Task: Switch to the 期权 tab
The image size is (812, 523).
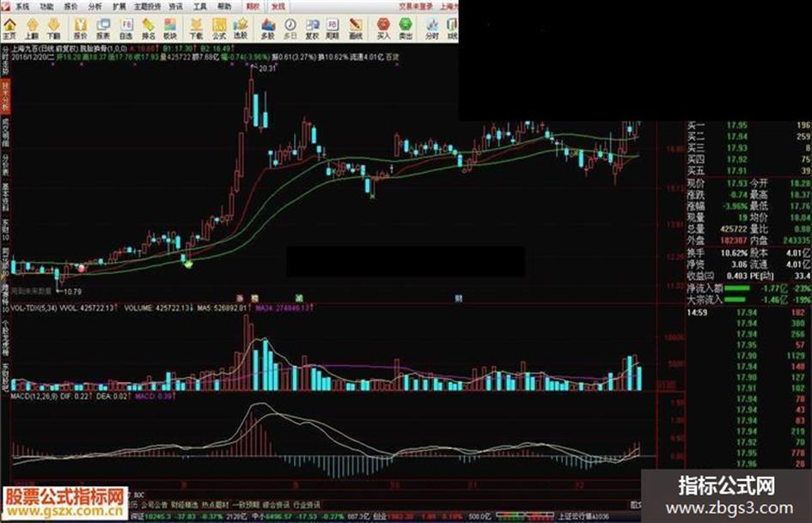Action: [x=253, y=7]
